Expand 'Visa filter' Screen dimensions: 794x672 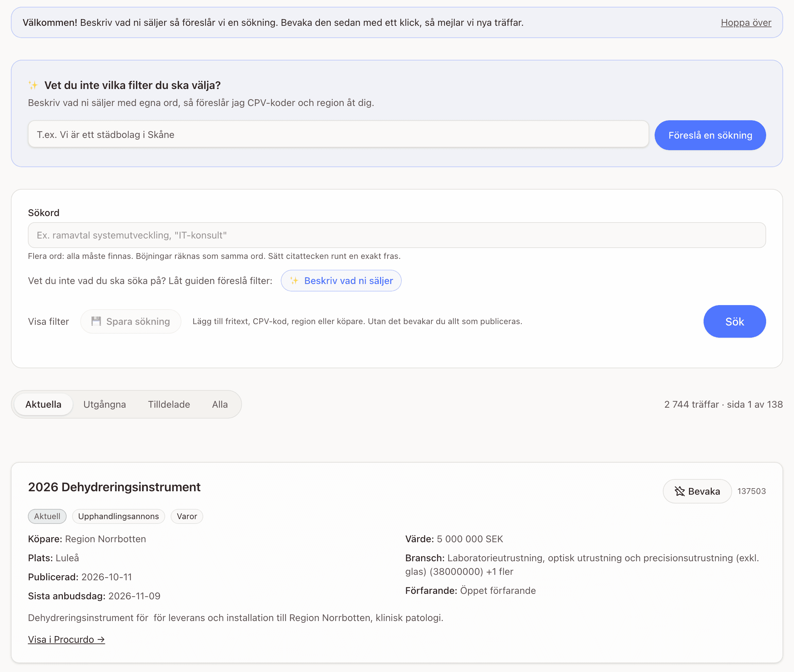(48, 321)
